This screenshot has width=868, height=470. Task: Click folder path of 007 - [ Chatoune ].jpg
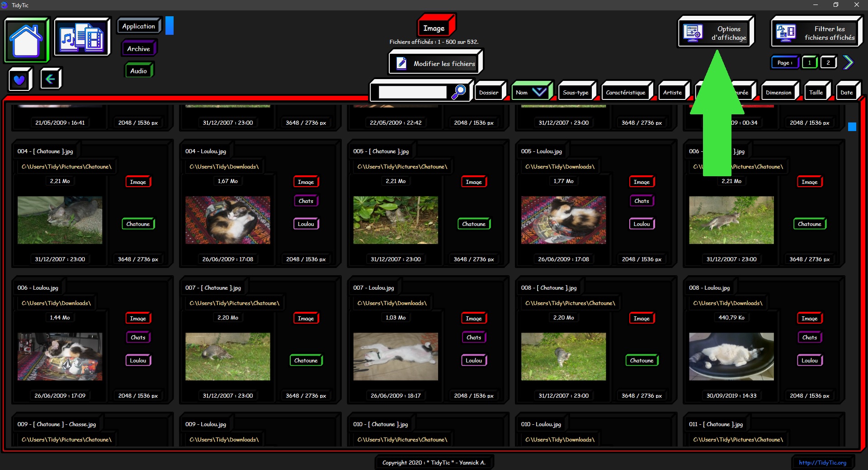pos(235,303)
